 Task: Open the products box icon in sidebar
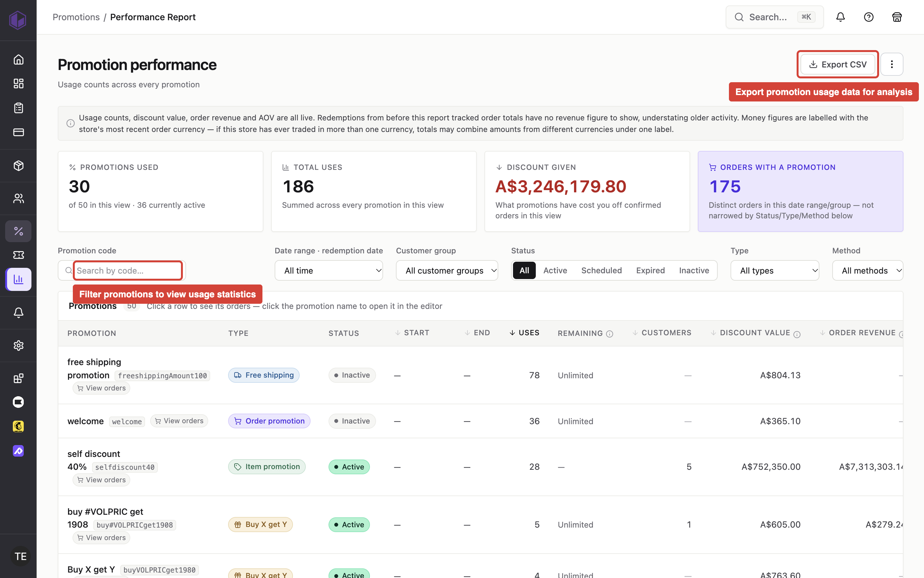click(x=18, y=165)
